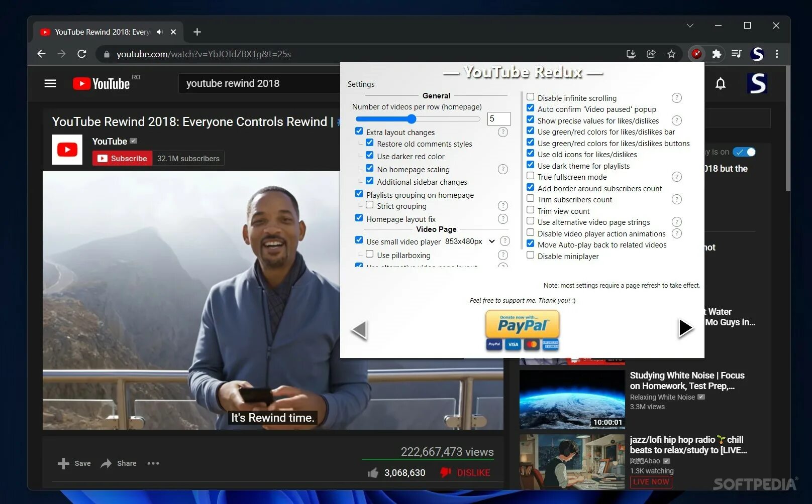Go to previous page of Redux settings

(x=359, y=330)
